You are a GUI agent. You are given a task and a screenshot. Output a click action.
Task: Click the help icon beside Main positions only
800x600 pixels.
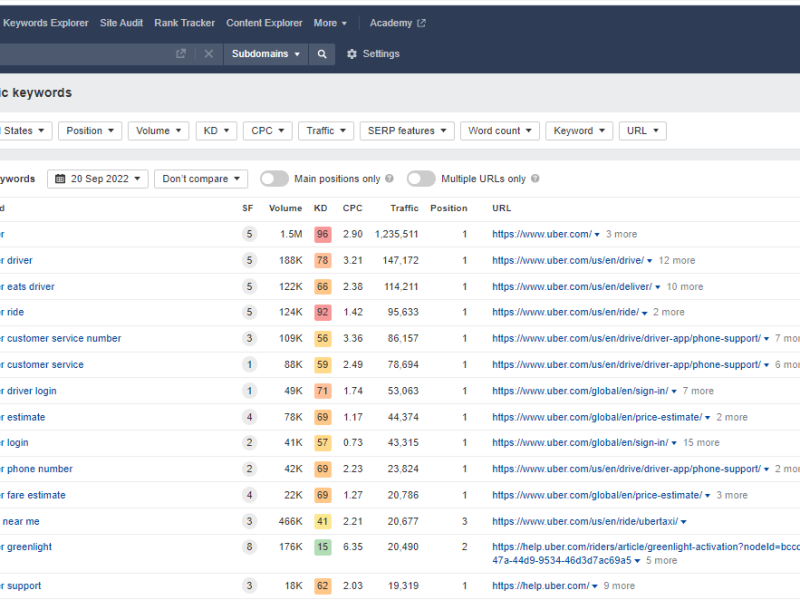(x=388, y=179)
